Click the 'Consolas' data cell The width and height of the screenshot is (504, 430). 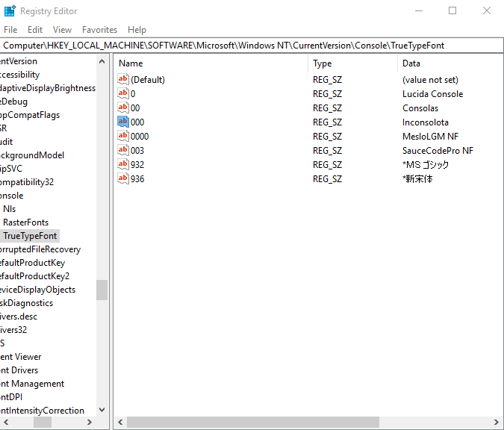click(x=420, y=108)
